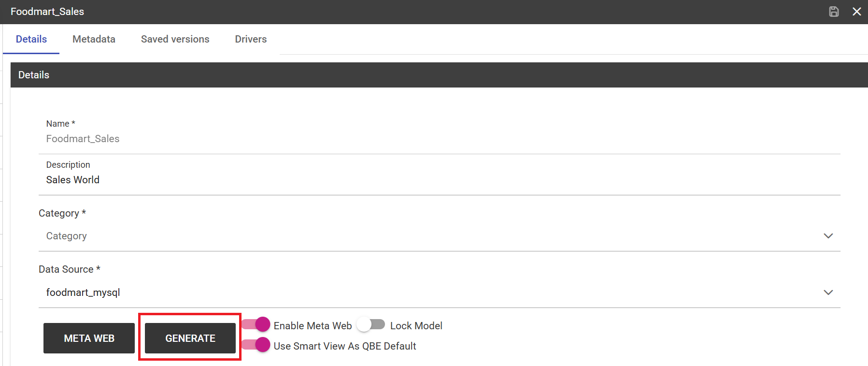Viewport: 868px width, 366px height.
Task: Turn on the Lock Model toggle
Action: tap(371, 324)
